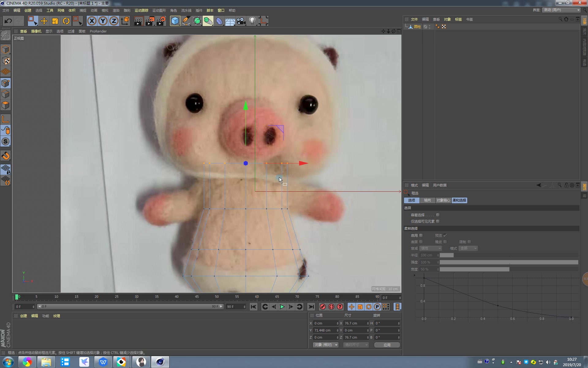Image resolution: width=588 pixels, height=368 pixels.
Task: Toggle 预览 checkbox
Action: 445,236
